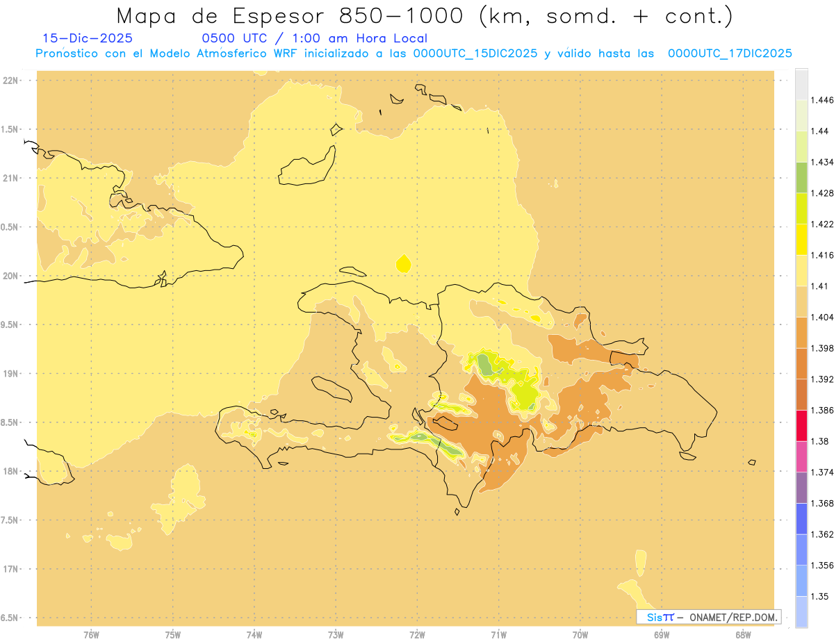Screen dimensions: 834x644
Task: Click the 20N latitude axis label
Action: [11, 276]
